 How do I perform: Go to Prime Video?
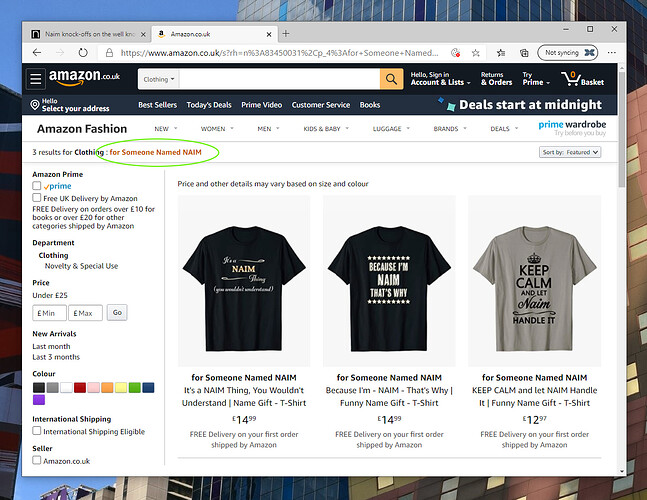(262, 105)
